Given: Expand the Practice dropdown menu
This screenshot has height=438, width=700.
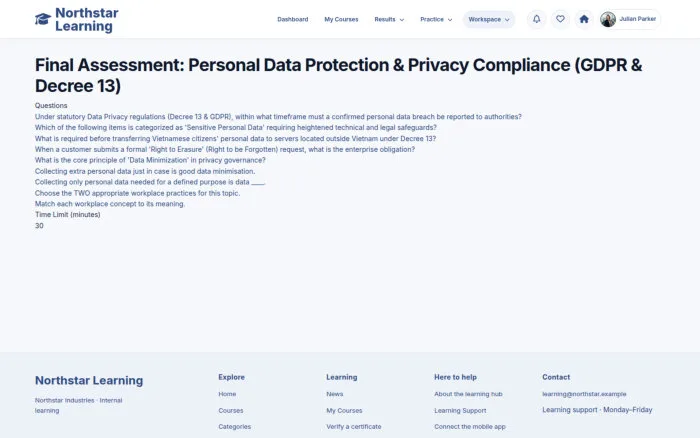Looking at the screenshot, I should pos(436,19).
